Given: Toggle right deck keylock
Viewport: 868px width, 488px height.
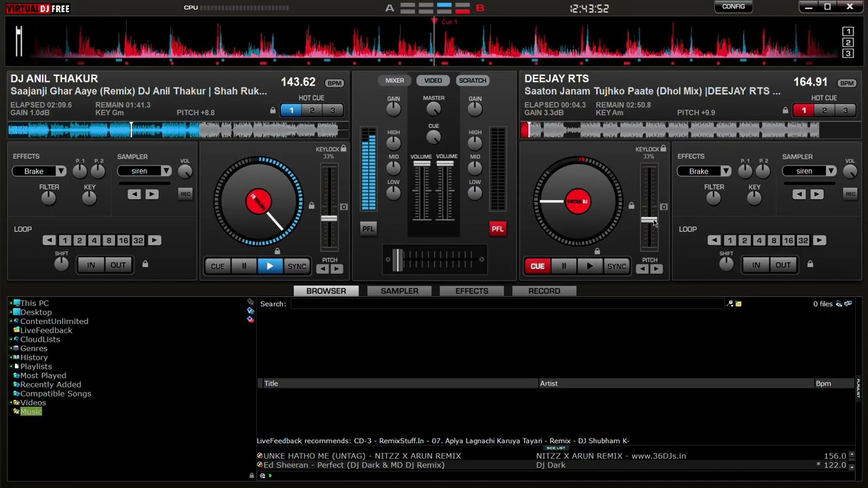Looking at the screenshot, I should point(663,149).
